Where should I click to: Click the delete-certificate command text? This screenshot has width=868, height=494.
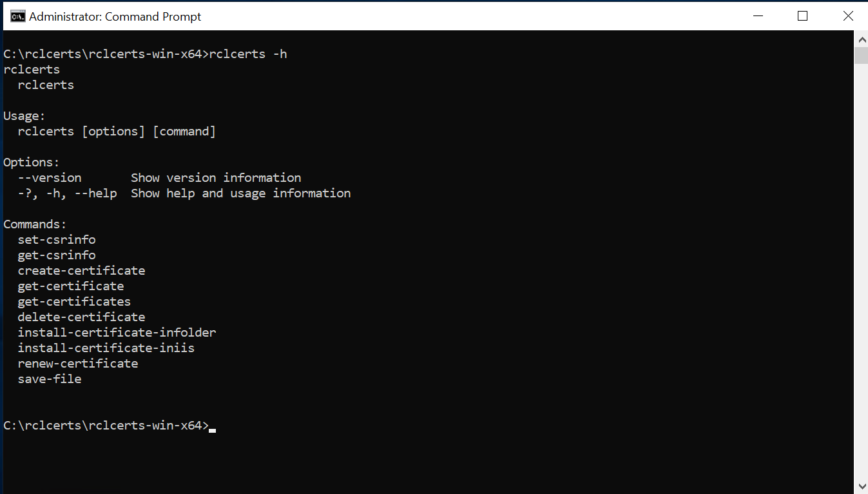coord(81,317)
